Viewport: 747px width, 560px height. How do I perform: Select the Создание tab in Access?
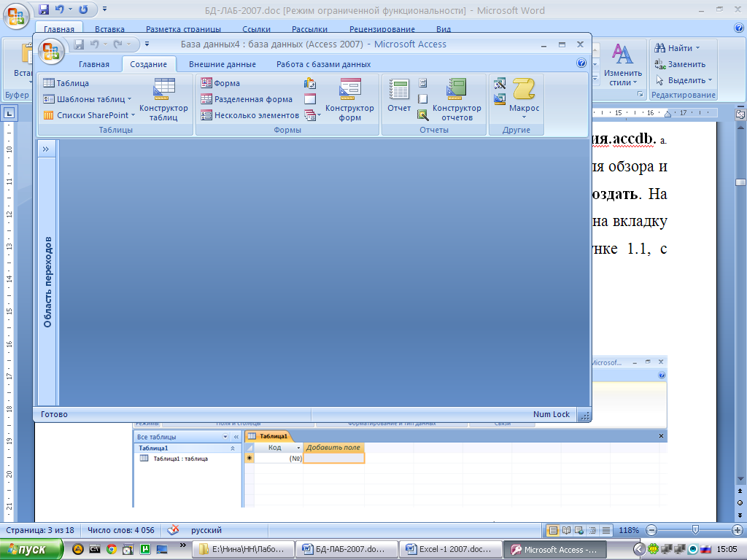[149, 64]
